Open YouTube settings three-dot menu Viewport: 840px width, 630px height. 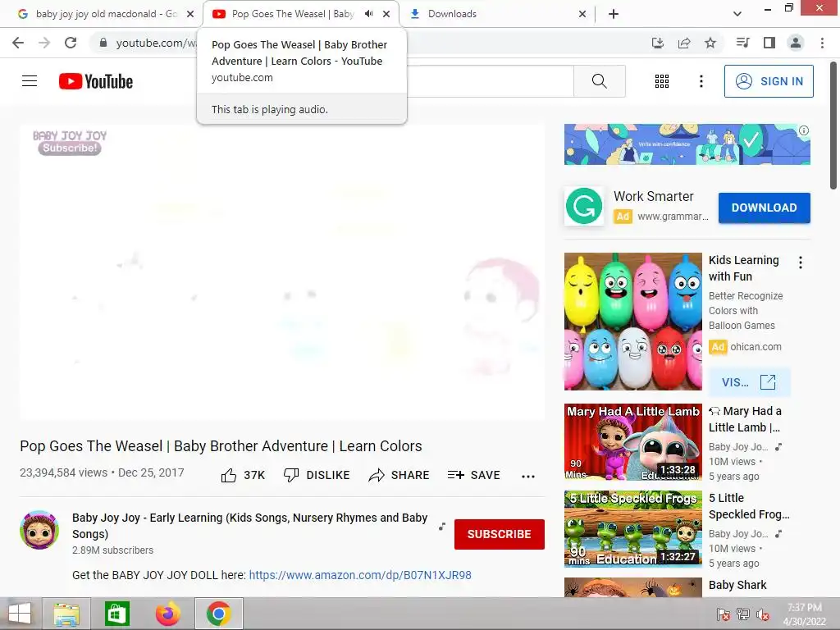click(x=701, y=81)
